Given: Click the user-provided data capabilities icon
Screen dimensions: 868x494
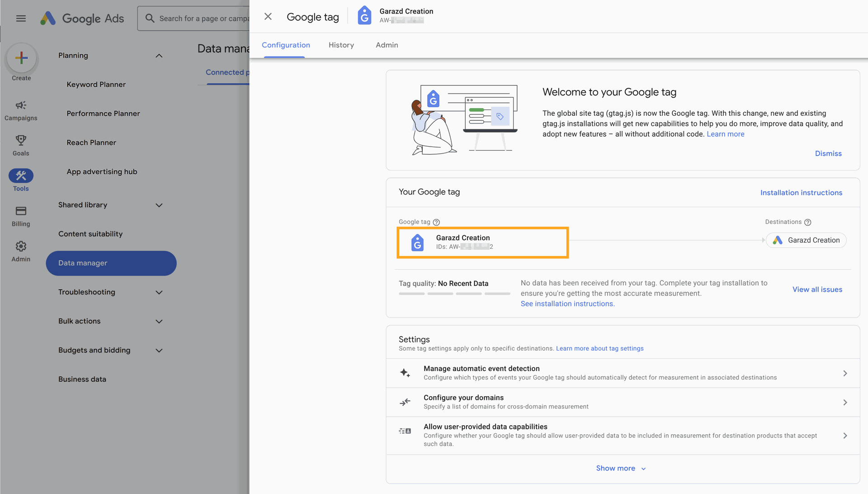Looking at the screenshot, I should [405, 431].
